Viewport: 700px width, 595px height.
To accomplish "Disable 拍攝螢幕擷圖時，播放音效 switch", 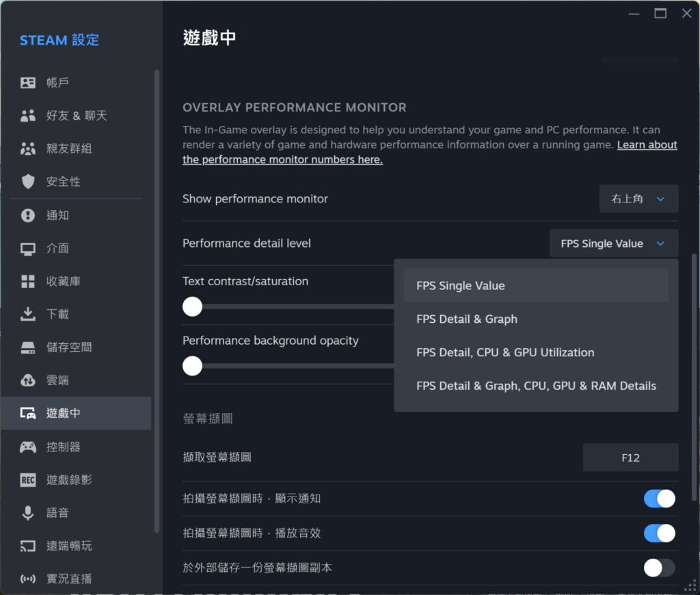I will pos(659,533).
